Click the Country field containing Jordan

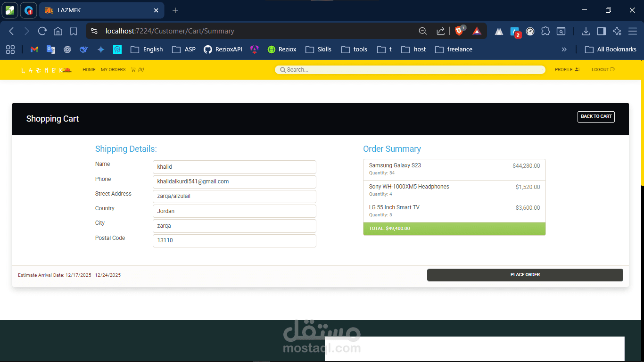(x=234, y=211)
